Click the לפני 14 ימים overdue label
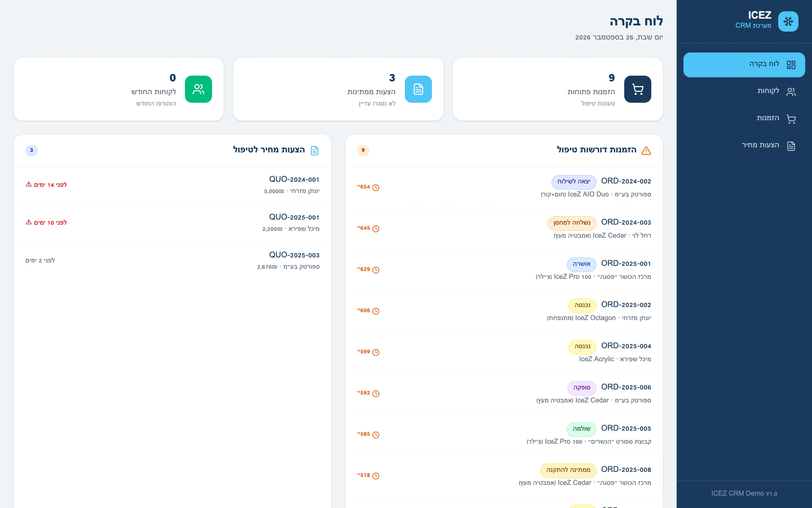The height and width of the screenshot is (508, 812). click(50, 185)
